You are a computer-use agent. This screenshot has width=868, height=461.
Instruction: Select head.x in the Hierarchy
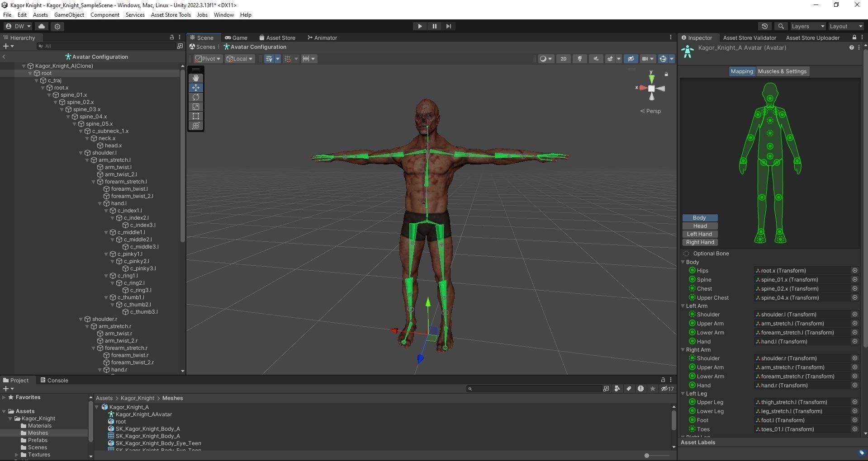(113, 146)
